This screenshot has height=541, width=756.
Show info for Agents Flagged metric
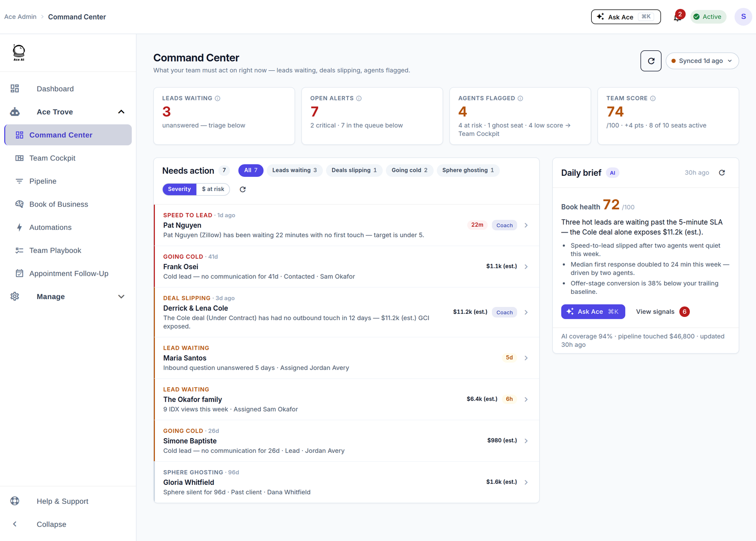(x=520, y=98)
